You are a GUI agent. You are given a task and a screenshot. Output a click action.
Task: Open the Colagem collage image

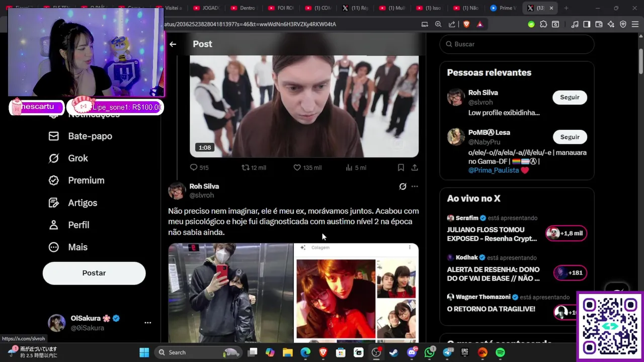pos(356,293)
